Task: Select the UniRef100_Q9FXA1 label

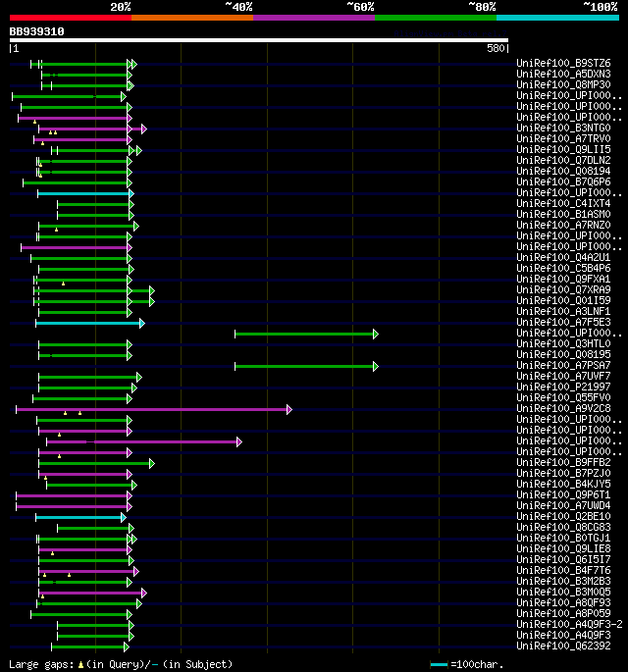Action: (x=563, y=279)
